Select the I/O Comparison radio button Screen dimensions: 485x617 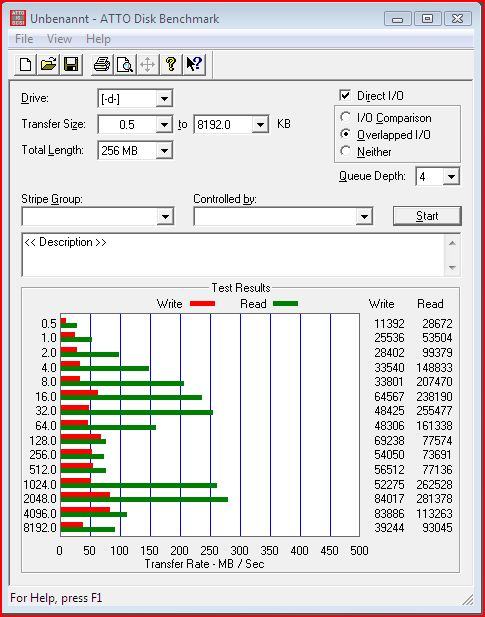tap(345, 117)
